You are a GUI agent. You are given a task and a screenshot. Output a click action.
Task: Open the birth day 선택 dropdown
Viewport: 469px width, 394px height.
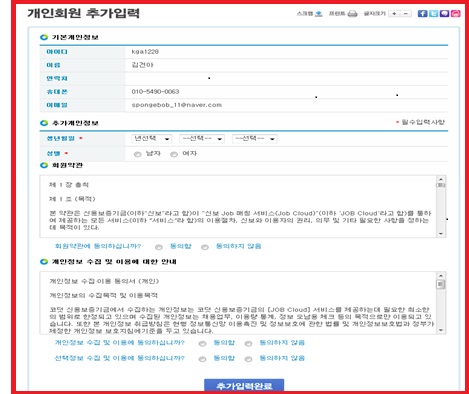point(255,138)
